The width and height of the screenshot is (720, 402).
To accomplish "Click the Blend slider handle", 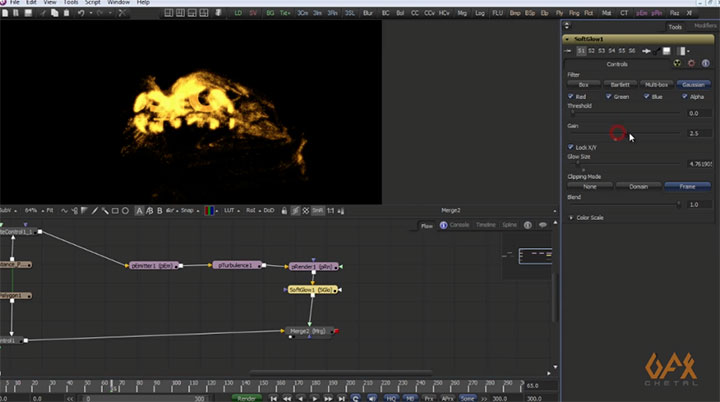I will 679,204.
